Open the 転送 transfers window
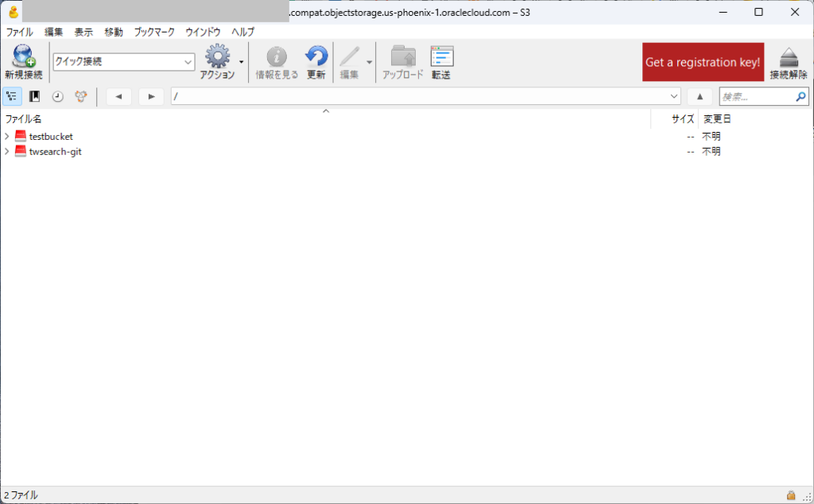 tap(441, 61)
